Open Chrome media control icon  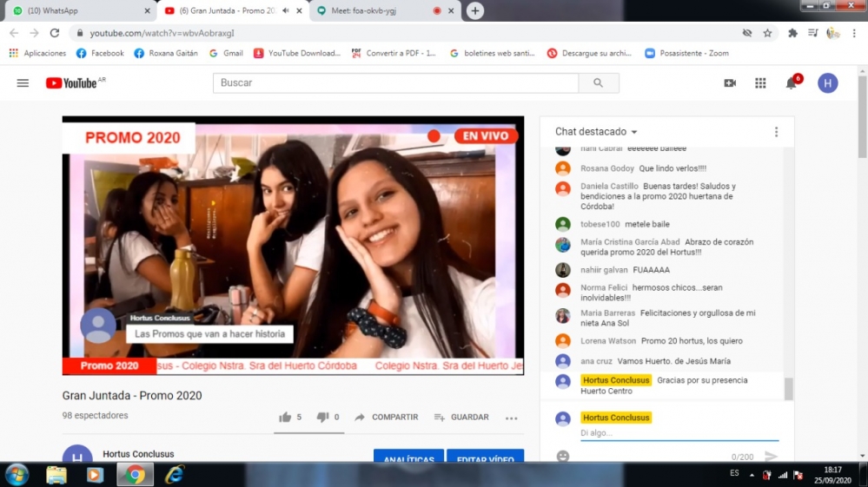pyautogui.click(x=812, y=33)
